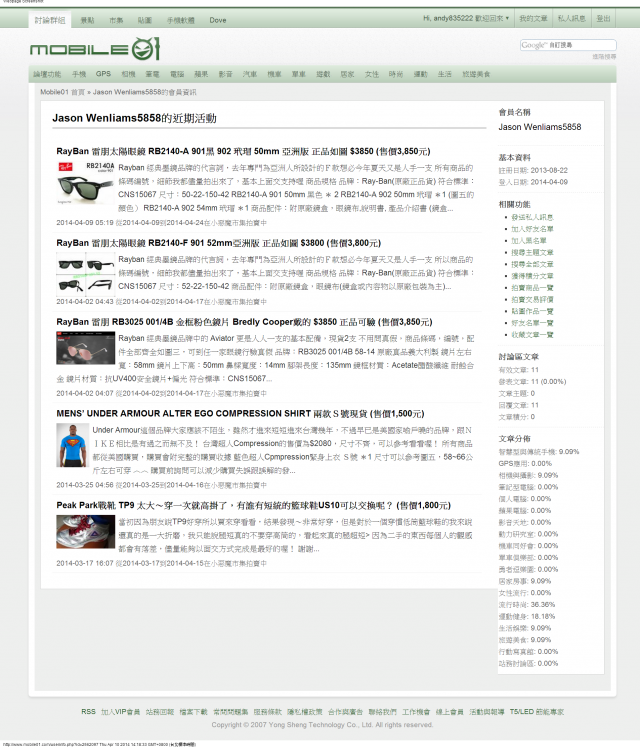
Task: Open the RayBan RB2140-F 901 52mm listing title
Action: [218, 243]
